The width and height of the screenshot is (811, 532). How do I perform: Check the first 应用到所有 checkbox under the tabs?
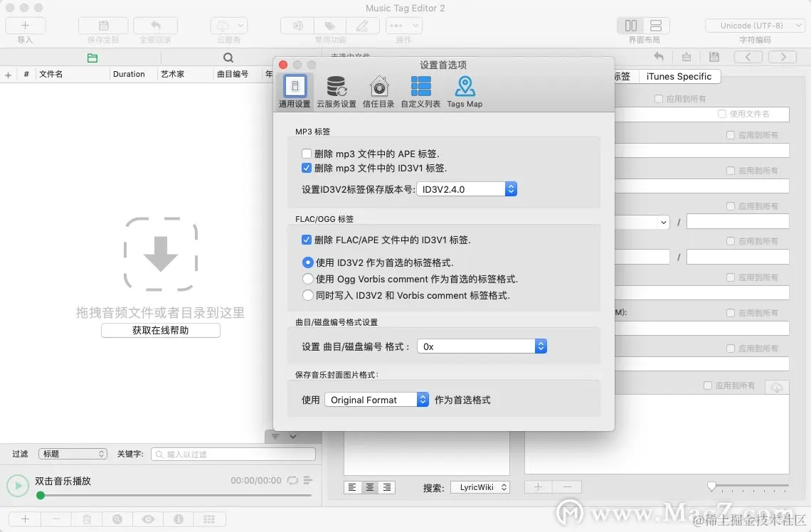coord(659,99)
